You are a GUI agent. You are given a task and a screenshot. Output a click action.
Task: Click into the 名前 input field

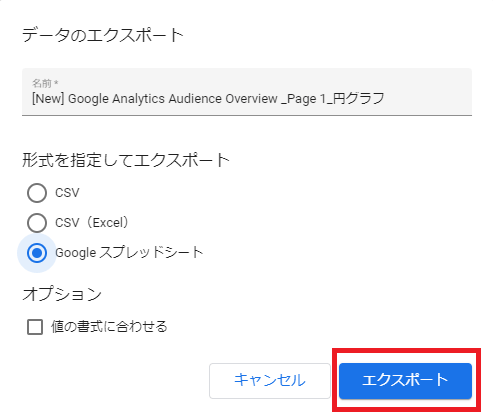coord(247,92)
